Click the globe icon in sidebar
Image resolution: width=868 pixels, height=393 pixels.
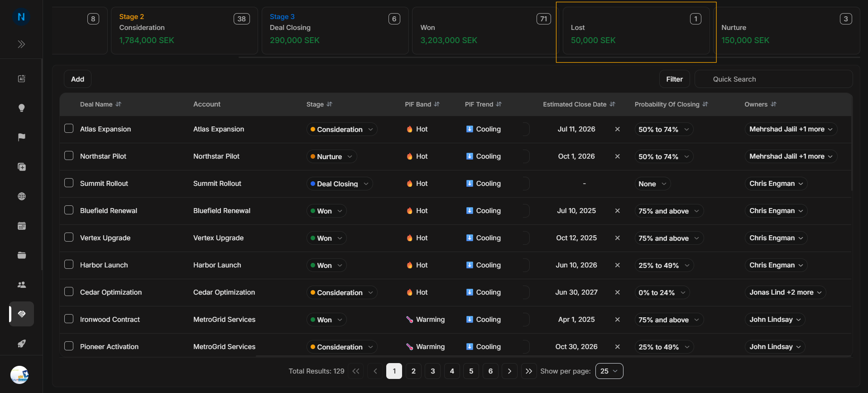point(21,196)
